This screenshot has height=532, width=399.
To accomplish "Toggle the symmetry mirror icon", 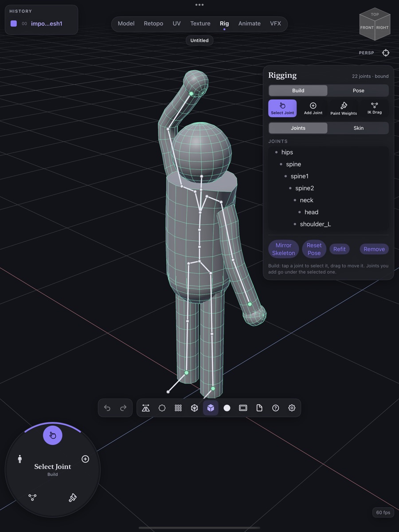I will click(146, 408).
